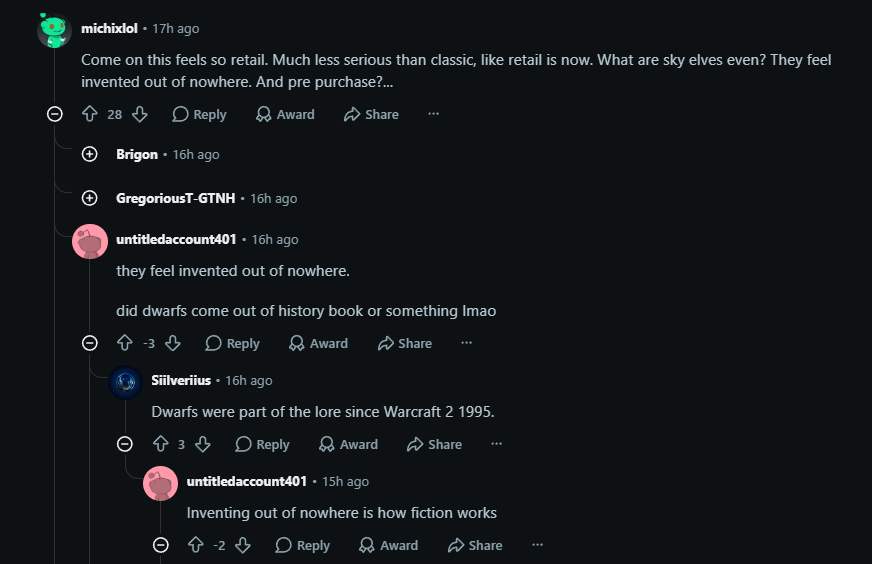
Task: Downvote Siilveriius's comment
Action: (203, 444)
